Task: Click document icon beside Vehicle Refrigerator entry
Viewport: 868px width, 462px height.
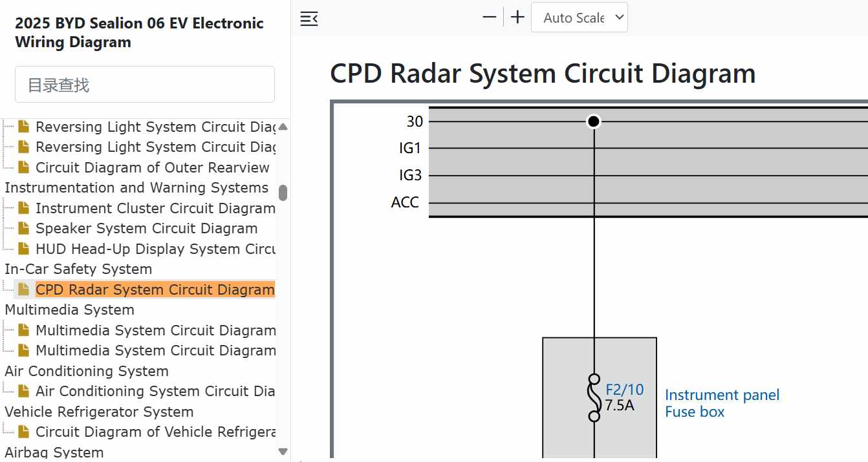Action: click(24, 432)
